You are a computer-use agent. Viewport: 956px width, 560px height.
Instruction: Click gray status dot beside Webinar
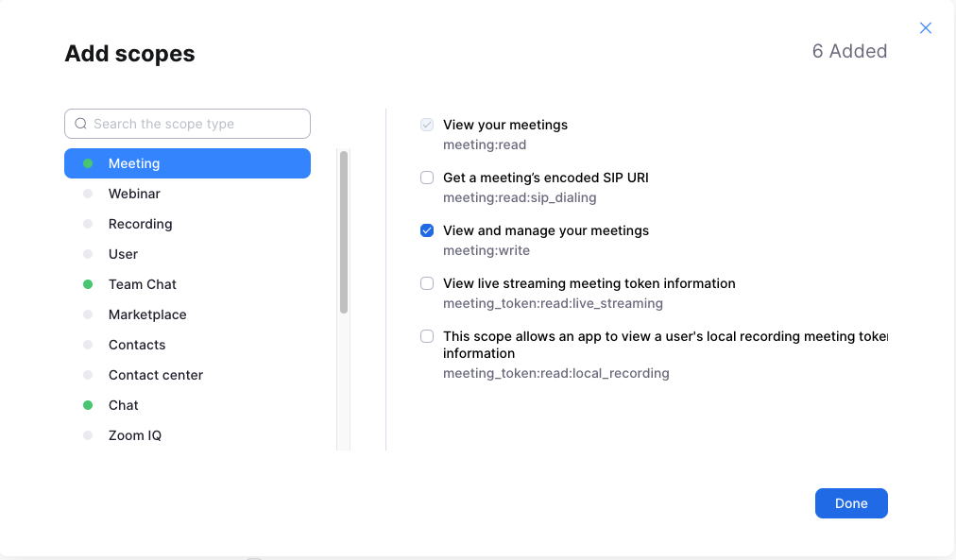click(x=88, y=194)
